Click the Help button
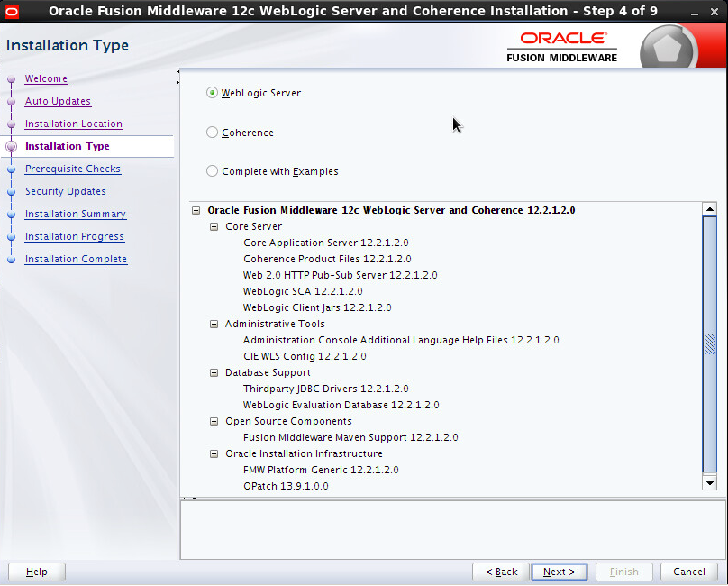 [37, 572]
